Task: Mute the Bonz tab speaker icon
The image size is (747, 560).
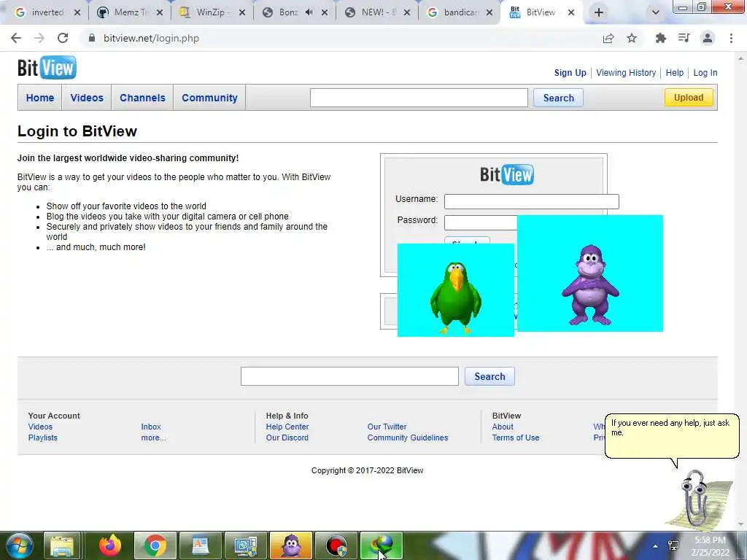Action: pyautogui.click(x=309, y=12)
